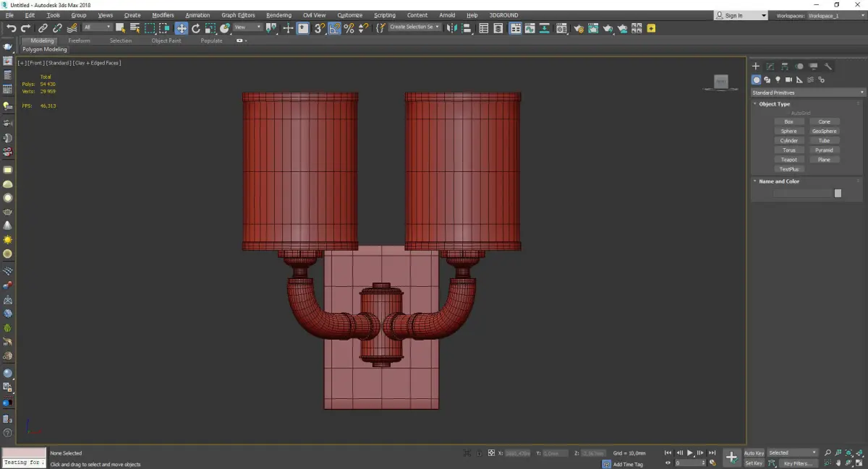The width and height of the screenshot is (868, 469).
Task: Activate the Select and Scale tool
Action: pyautogui.click(x=210, y=28)
